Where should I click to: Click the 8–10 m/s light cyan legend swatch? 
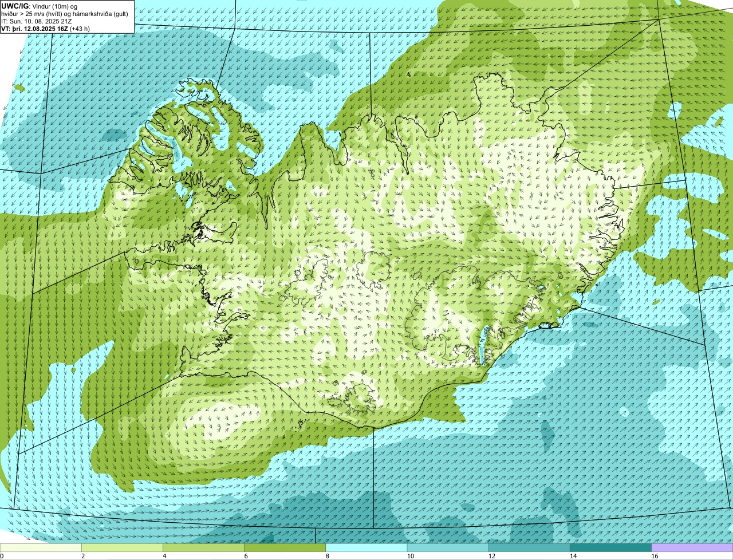[x=367, y=548]
